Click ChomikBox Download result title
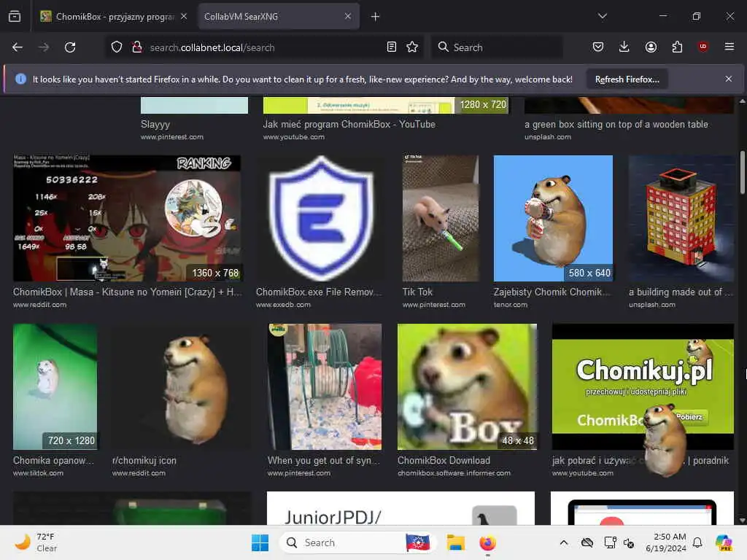Viewport: 747px width, 560px height. pyautogui.click(x=444, y=461)
